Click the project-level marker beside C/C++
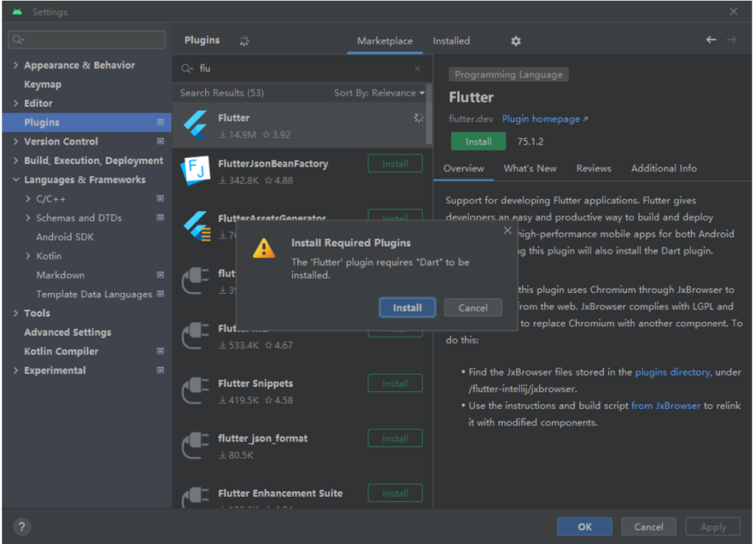756x544 pixels. (160, 199)
